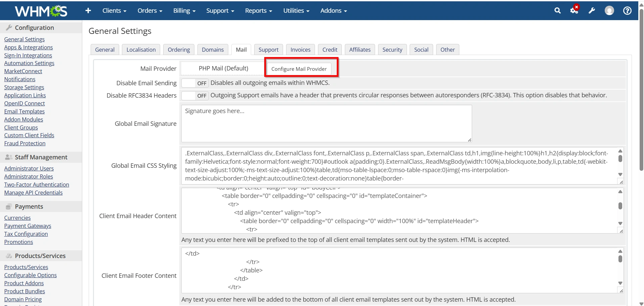644x306 pixels.
Task: Toggle Disable RFC3834 Headers switch
Action: click(x=195, y=96)
